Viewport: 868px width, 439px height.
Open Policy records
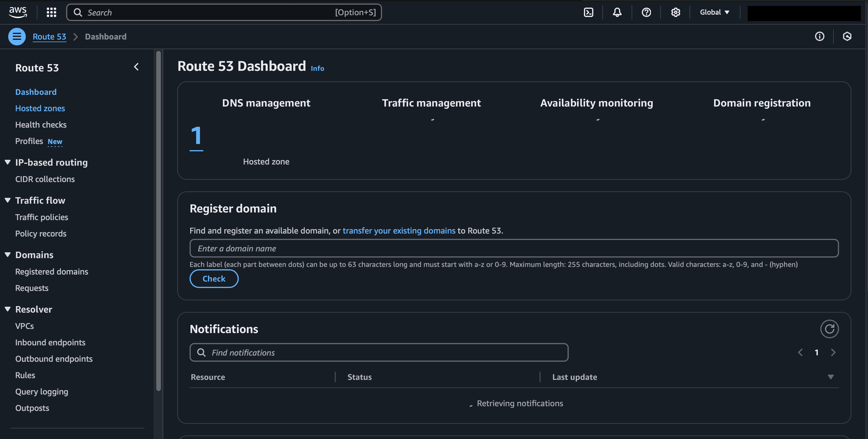[41, 234]
